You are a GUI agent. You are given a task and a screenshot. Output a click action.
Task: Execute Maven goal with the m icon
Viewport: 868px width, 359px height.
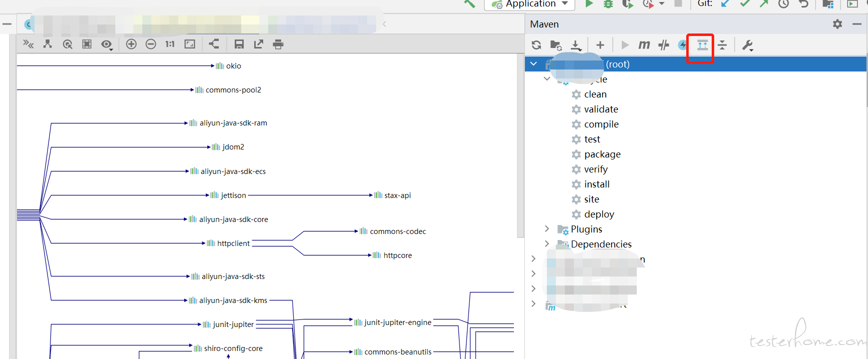pyautogui.click(x=644, y=45)
